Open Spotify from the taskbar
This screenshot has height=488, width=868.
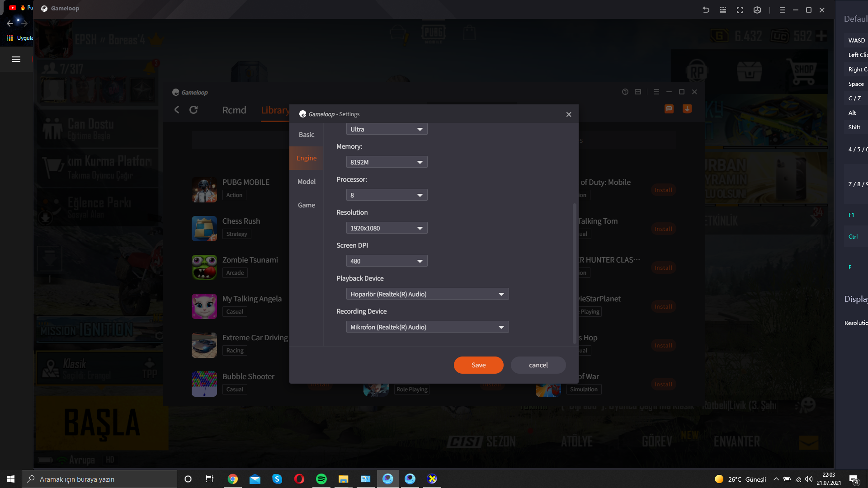pos(321,479)
